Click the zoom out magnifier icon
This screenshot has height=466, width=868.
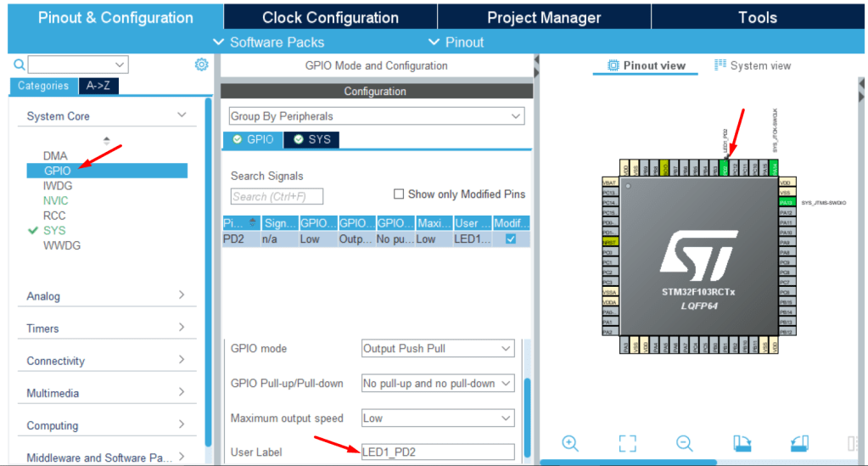(684, 443)
